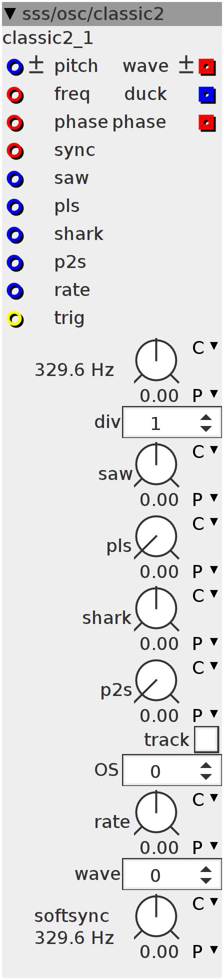Click the red phase outlet jack
This screenshot has width=224, height=980.
[x=207, y=122]
